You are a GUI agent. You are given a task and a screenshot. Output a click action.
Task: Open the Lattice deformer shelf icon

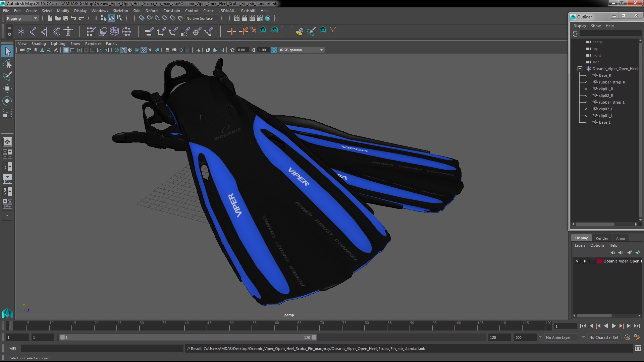click(x=114, y=32)
